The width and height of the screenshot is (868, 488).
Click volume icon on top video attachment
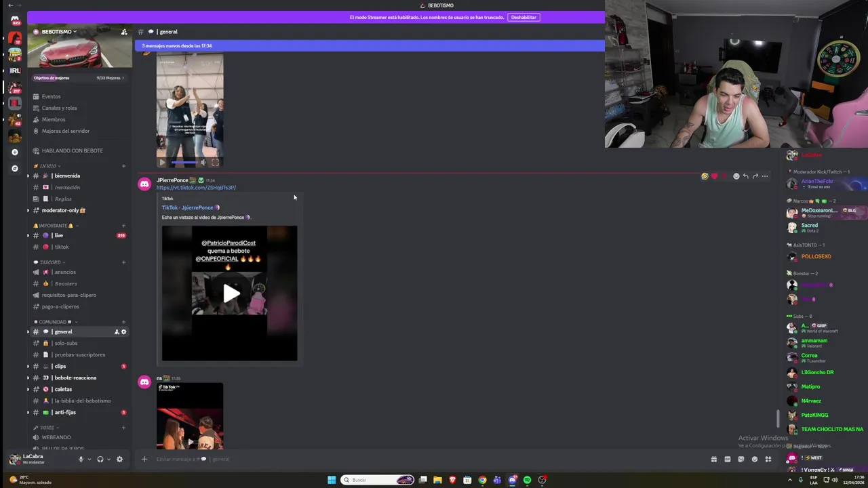click(203, 162)
